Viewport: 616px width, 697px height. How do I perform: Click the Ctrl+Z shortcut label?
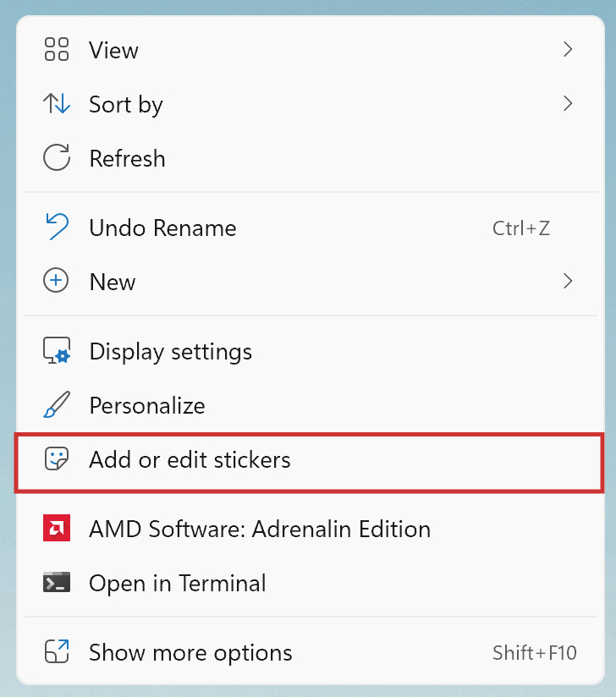[x=521, y=228]
